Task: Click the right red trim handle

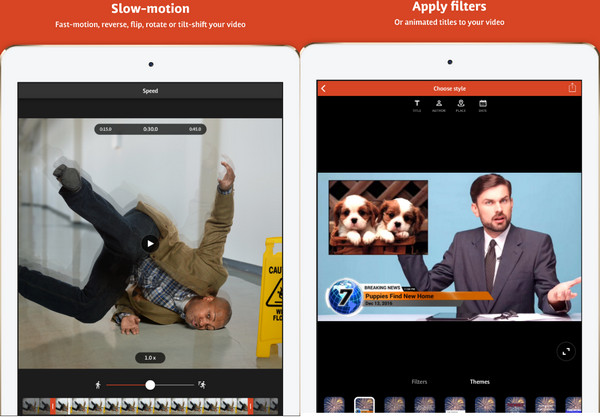Action: [250, 406]
